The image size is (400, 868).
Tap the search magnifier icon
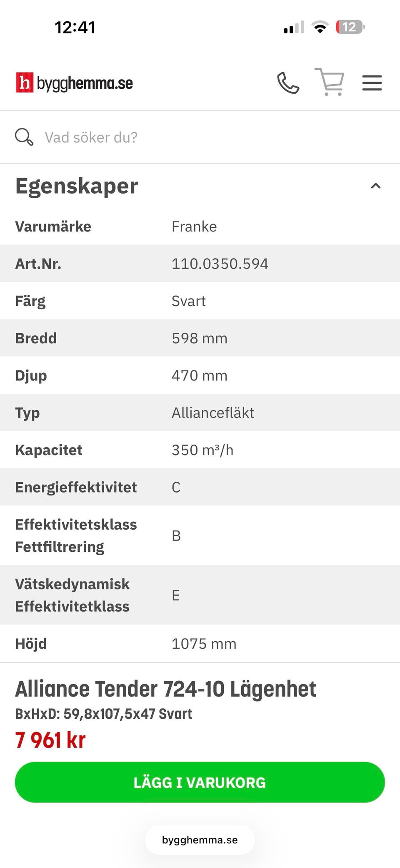pyautogui.click(x=24, y=137)
